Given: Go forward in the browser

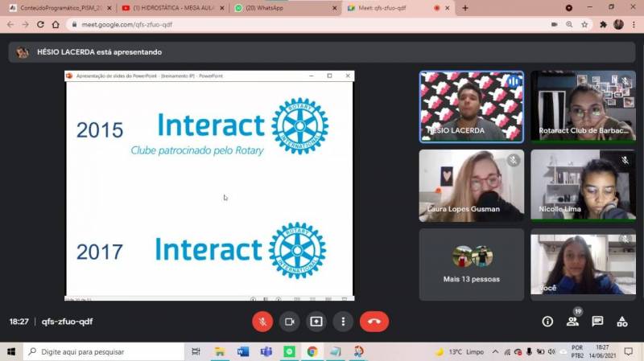Looking at the screenshot, I should click(26, 25).
